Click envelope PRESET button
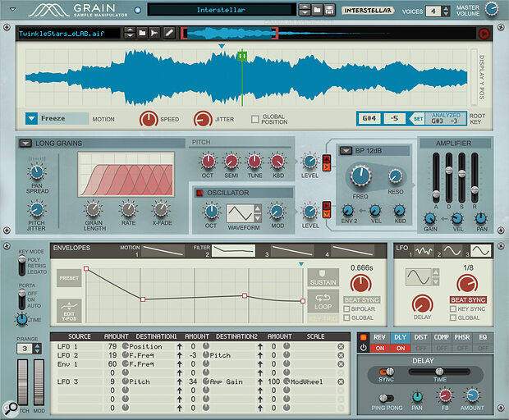Image resolution: width=509 pixels, height=420 pixels. (69, 278)
